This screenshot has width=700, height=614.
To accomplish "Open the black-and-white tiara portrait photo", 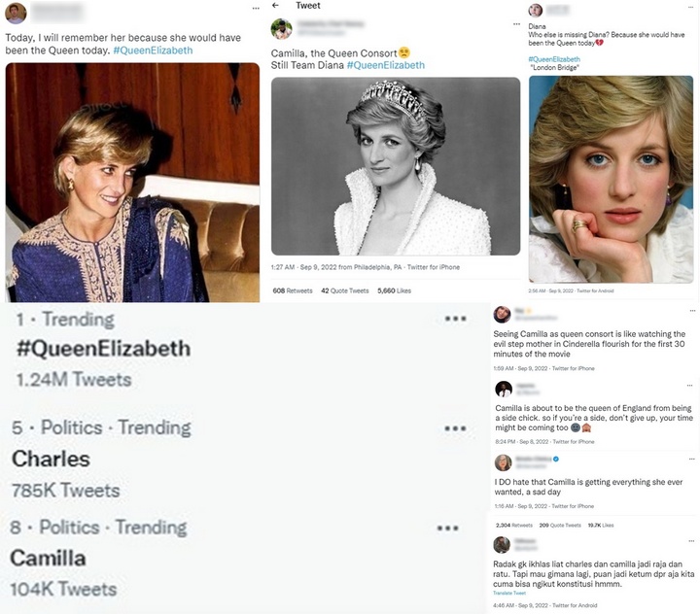I will [396, 166].
